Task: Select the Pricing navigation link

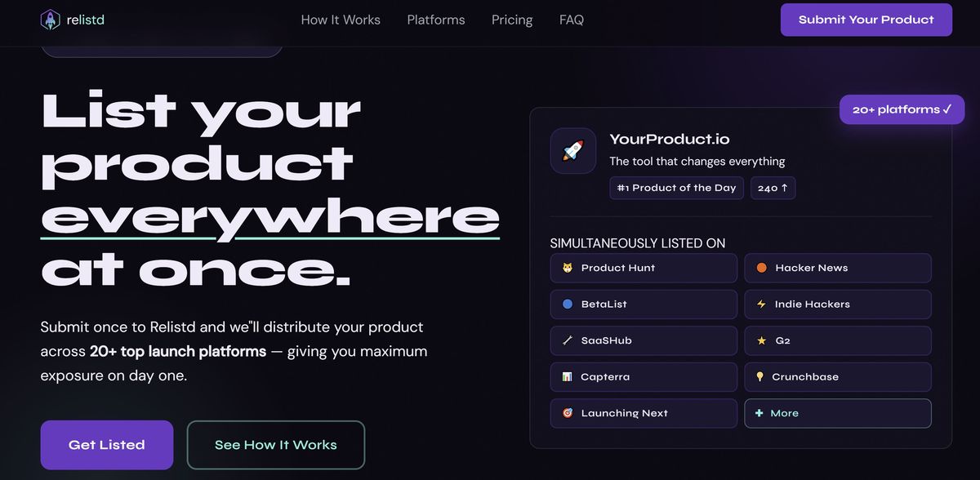Action: pos(512,20)
